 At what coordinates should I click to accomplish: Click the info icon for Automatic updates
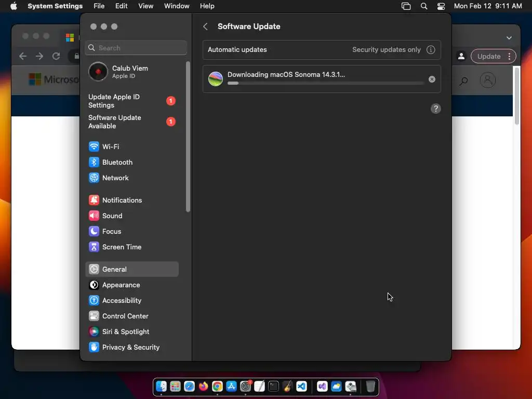pyautogui.click(x=431, y=49)
